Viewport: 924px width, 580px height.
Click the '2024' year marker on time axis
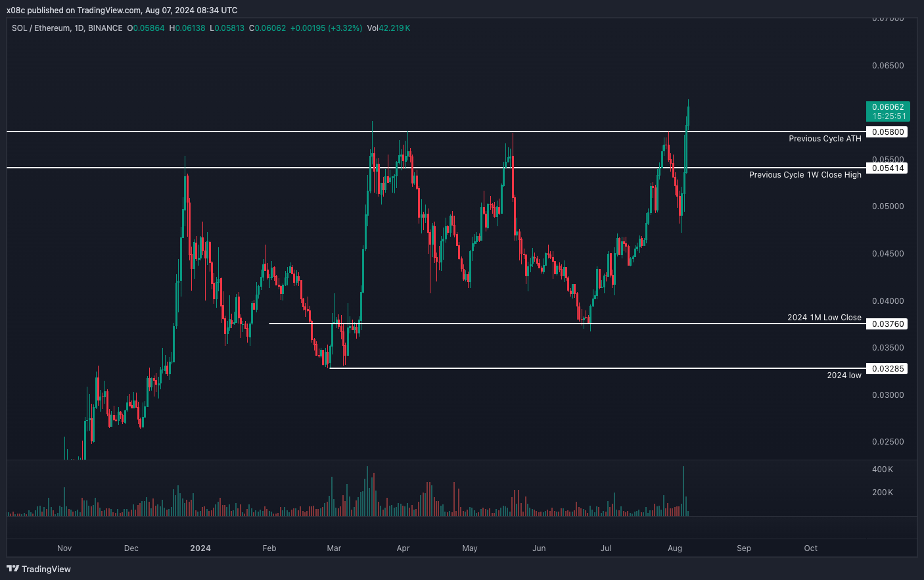tap(200, 548)
